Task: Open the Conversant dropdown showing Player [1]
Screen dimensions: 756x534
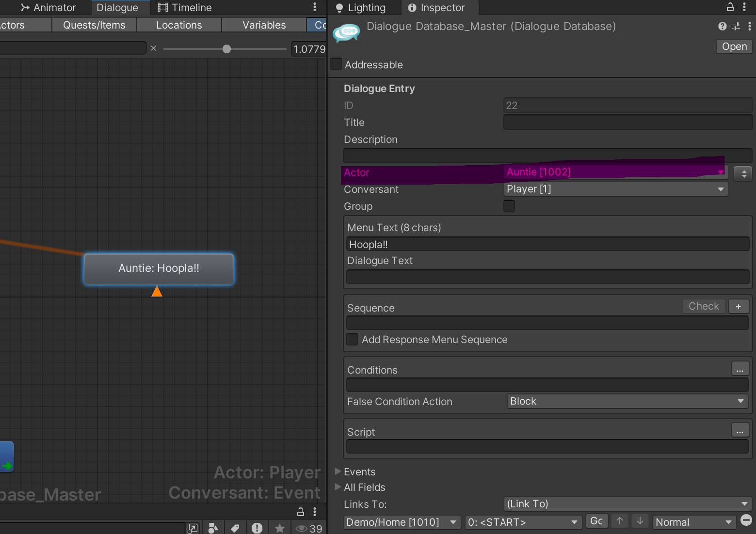Action: (x=616, y=189)
